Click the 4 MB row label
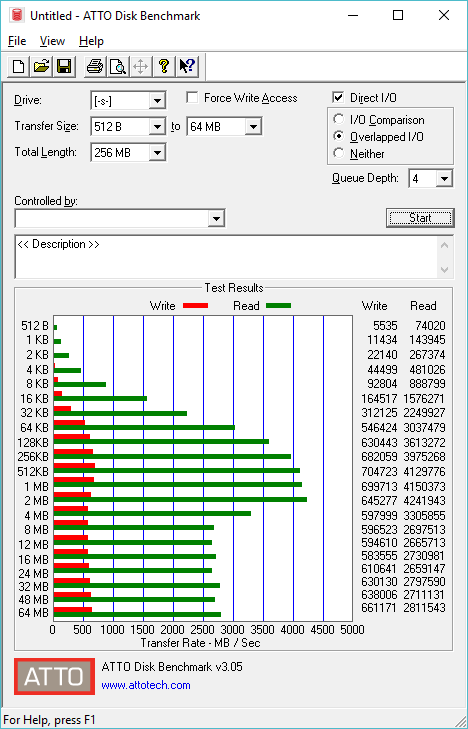This screenshot has width=468, height=729. [36, 516]
